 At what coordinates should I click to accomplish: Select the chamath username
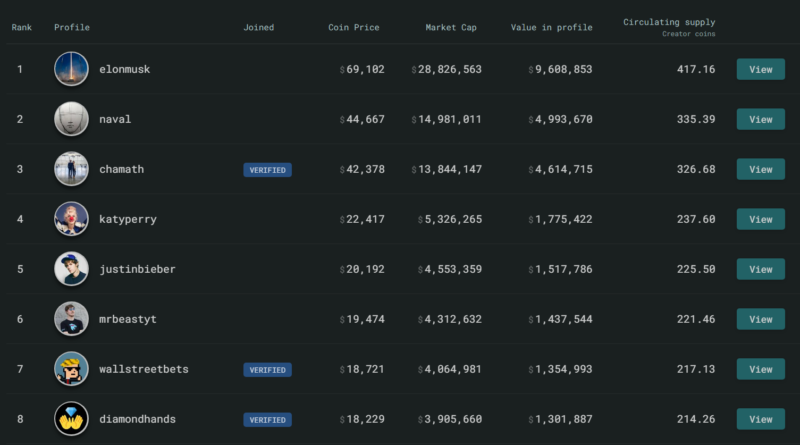[121, 169]
